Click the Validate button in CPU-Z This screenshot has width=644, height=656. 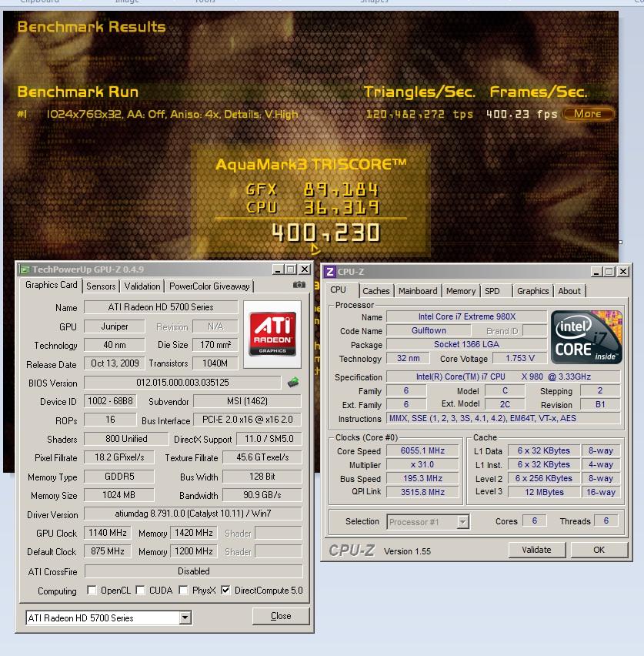pyautogui.click(x=536, y=550)
